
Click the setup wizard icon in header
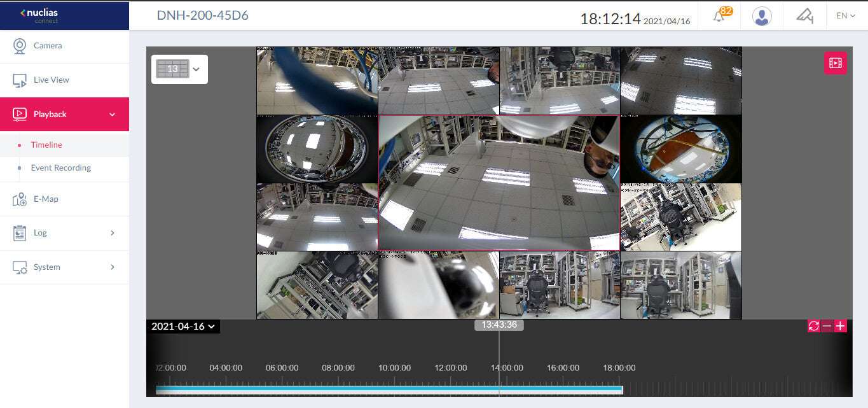click(804, 16)
